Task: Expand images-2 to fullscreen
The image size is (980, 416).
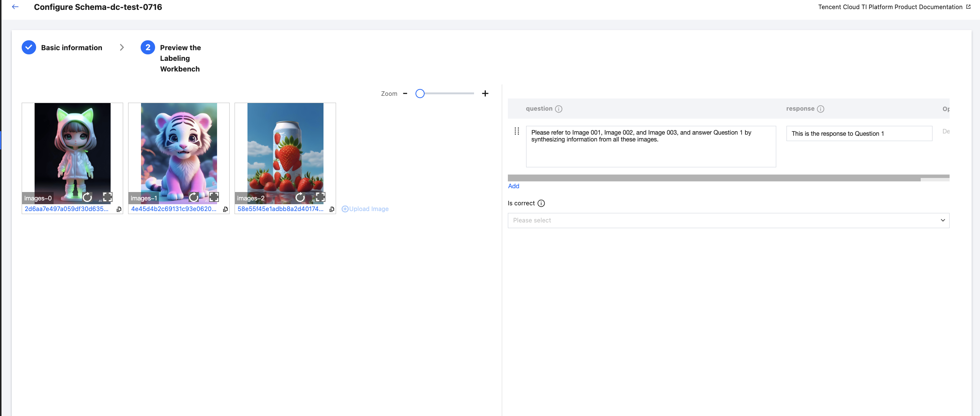Action: tap(321, 197)
